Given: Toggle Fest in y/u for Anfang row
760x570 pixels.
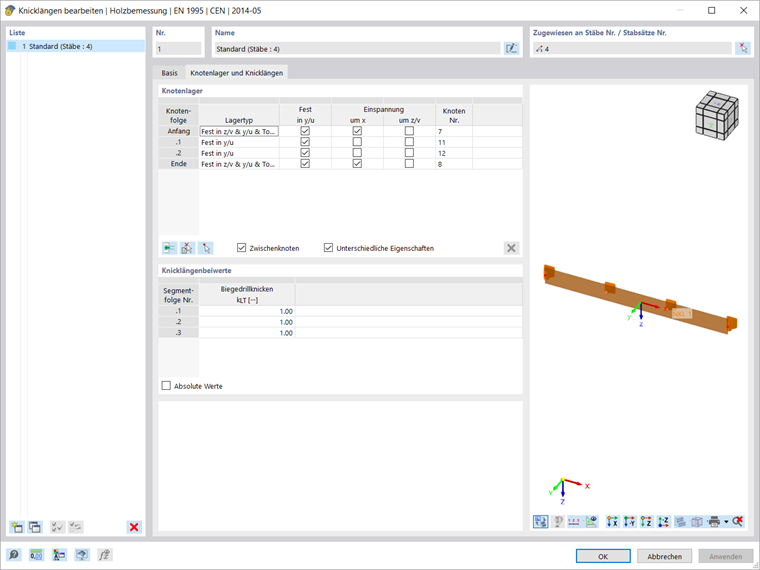Looking at the screenshot, I should tap(305, 131).
